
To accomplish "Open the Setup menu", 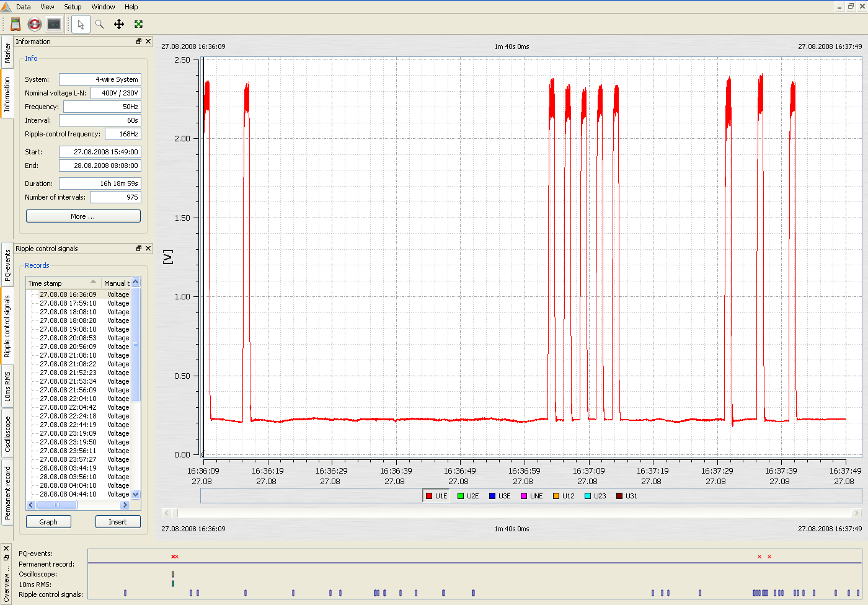I will [x=73, y=7].
